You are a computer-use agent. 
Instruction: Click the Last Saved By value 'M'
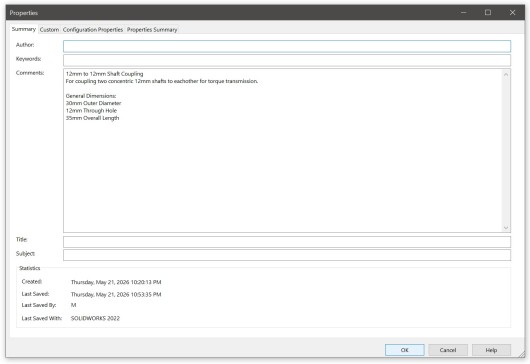click(x=73, y=305)
